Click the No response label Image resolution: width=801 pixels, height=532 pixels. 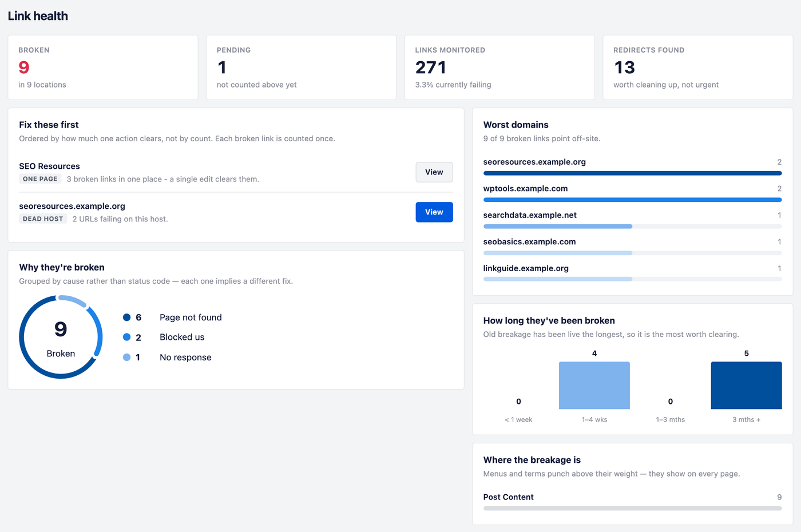coord(185,358)
